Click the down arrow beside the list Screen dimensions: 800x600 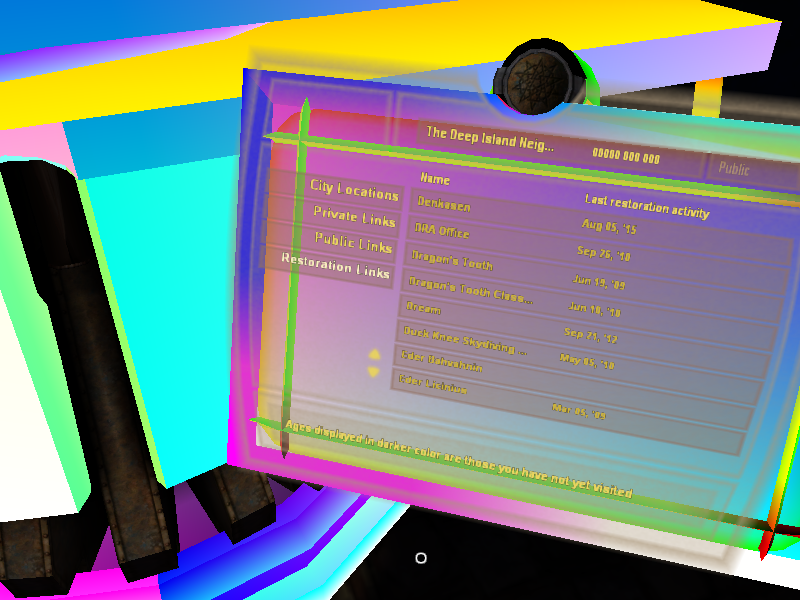373,372
